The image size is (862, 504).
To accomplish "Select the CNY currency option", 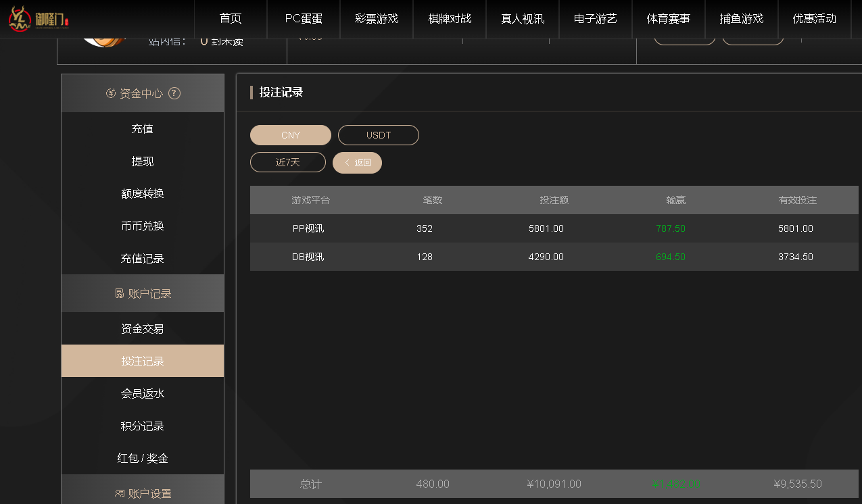I will point(291,135).
